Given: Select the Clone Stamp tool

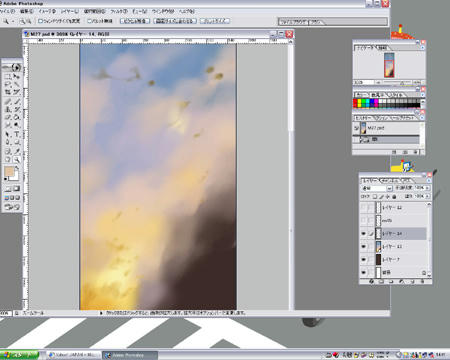Looking at the screenshot, I should tap(8, 109).
